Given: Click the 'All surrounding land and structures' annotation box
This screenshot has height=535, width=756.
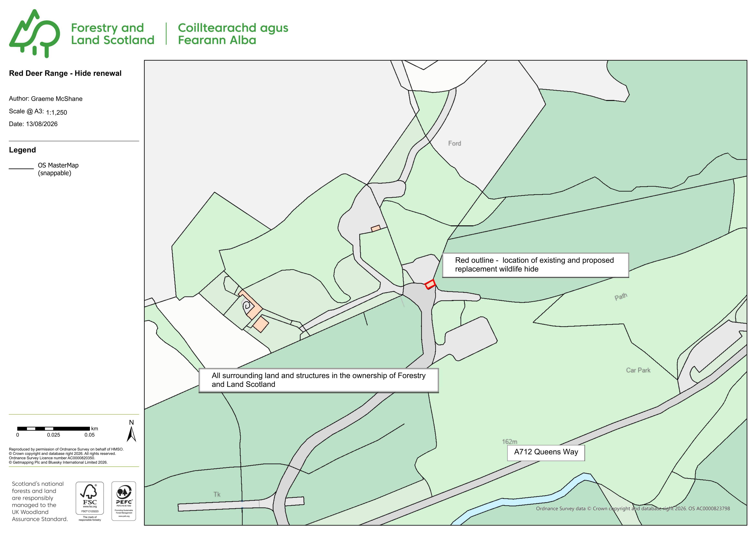Looking at the screenshot, I should tap(319, 380).
